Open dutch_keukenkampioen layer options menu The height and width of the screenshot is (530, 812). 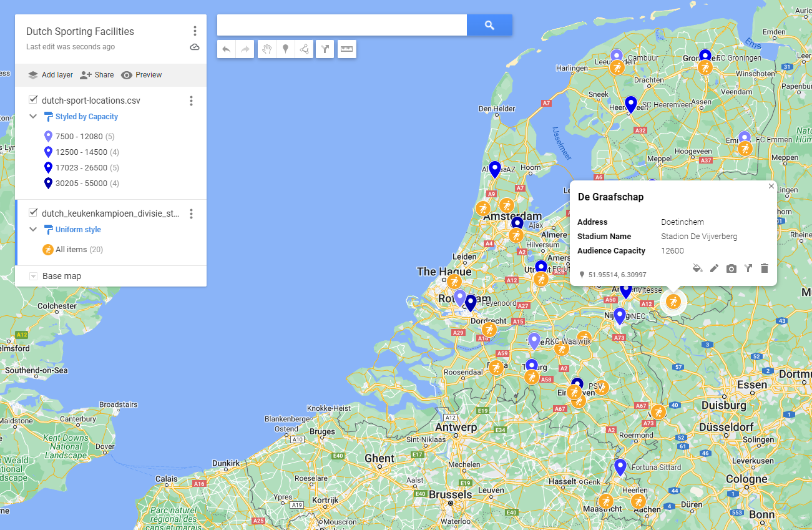click(191, 213)
